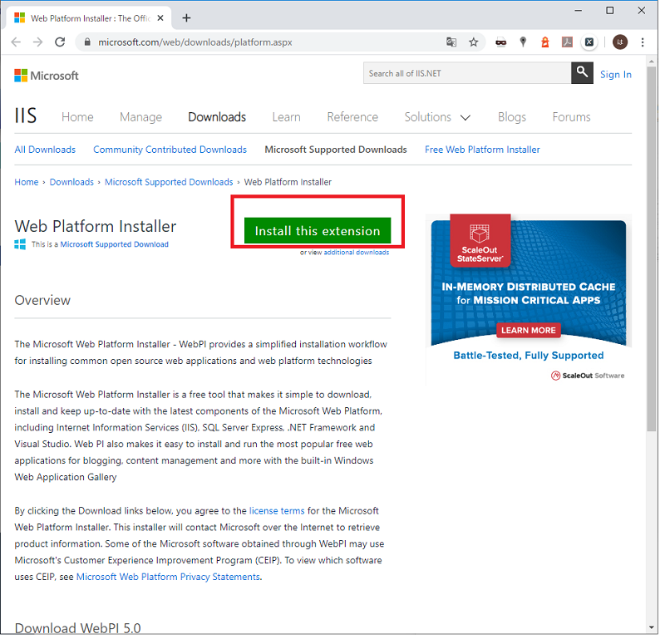Focus the Search all of IIS.NET field
Image resolution: width=665 pixels, height=644 pixels.
tap(467, 73)
